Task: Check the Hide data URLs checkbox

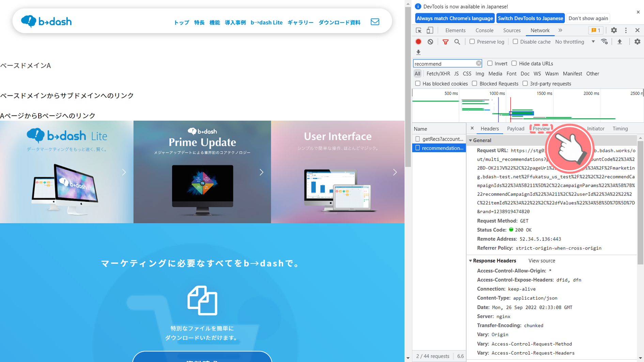Action: click(514, 63)
